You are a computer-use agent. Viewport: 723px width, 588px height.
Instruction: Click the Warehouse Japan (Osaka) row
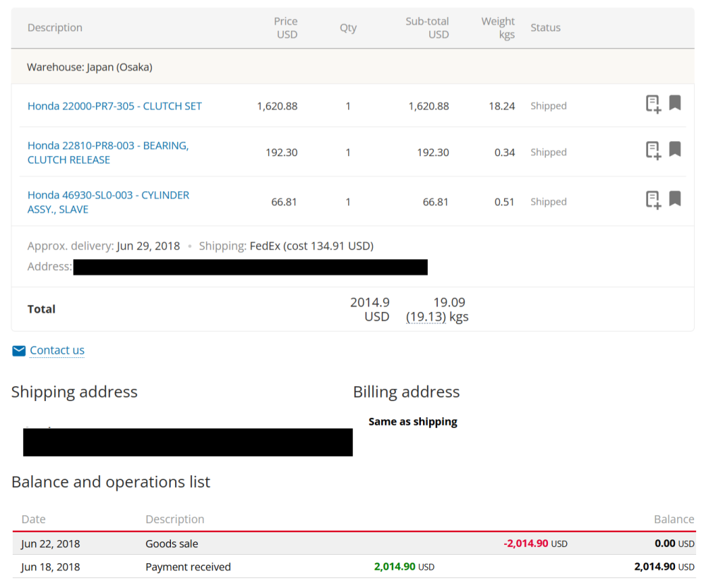(90, 67)
